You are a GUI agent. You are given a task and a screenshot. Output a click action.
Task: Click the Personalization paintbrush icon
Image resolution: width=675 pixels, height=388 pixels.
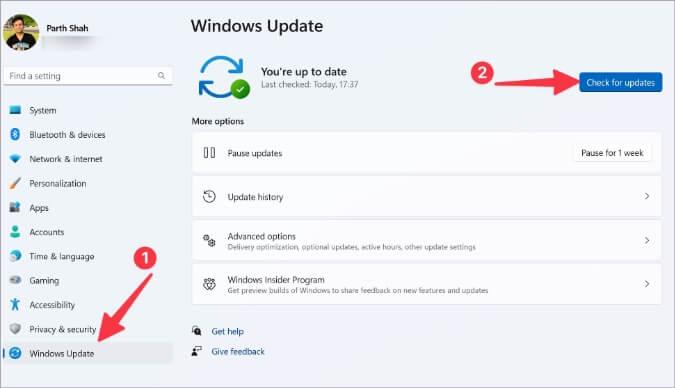(15, 183)
